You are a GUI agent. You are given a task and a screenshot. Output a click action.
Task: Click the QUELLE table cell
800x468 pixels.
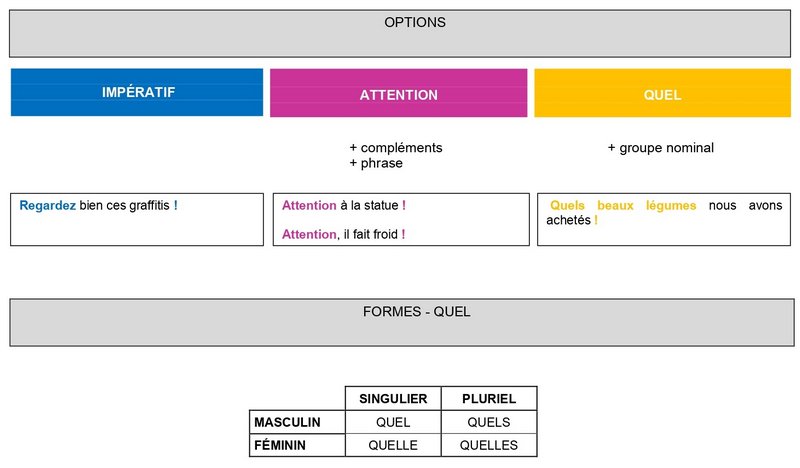[x=393, y=445]
